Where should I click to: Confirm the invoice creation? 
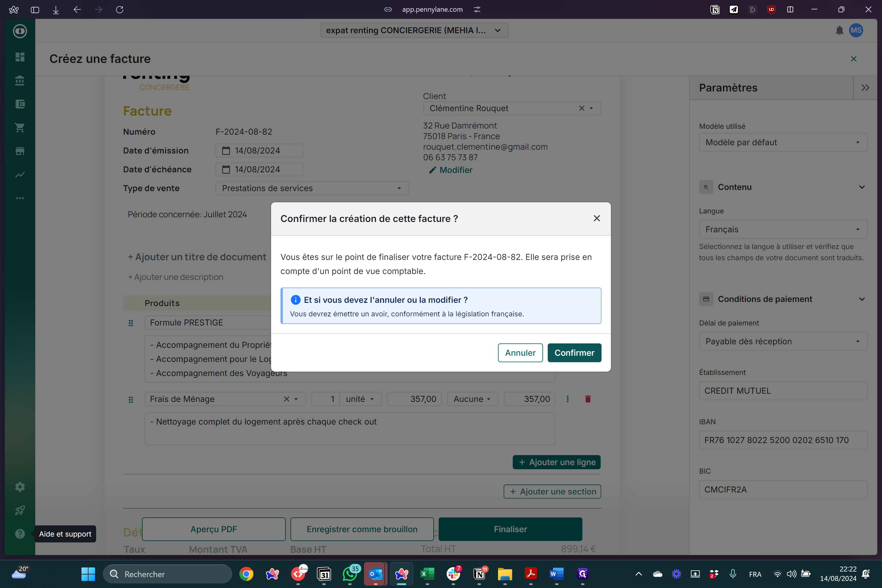pyautogui.click(x=574, y=353)
